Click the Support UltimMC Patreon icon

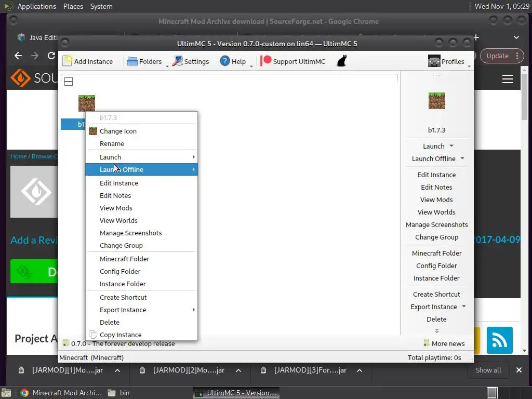click(265, 61)
